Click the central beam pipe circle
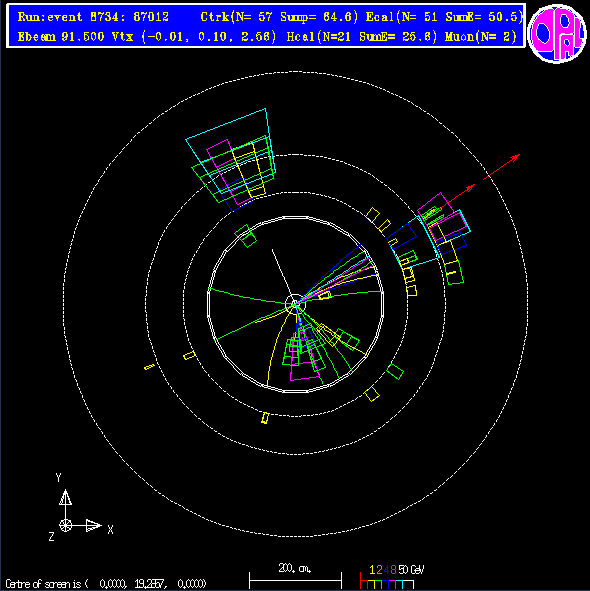 tap(295, 304)
